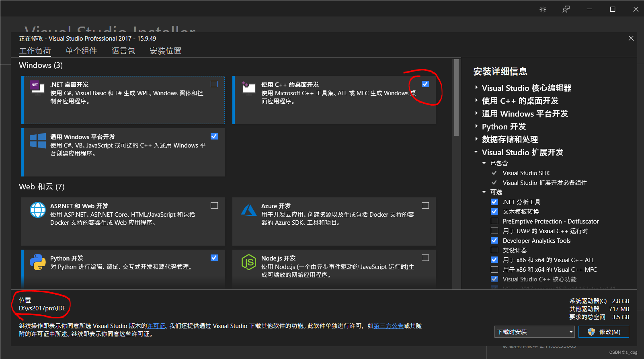Image resolution: width=644 pixels, height=359 pixels.
Task: Click the Windows (3) heading
Action: click(x=41, y=65)
